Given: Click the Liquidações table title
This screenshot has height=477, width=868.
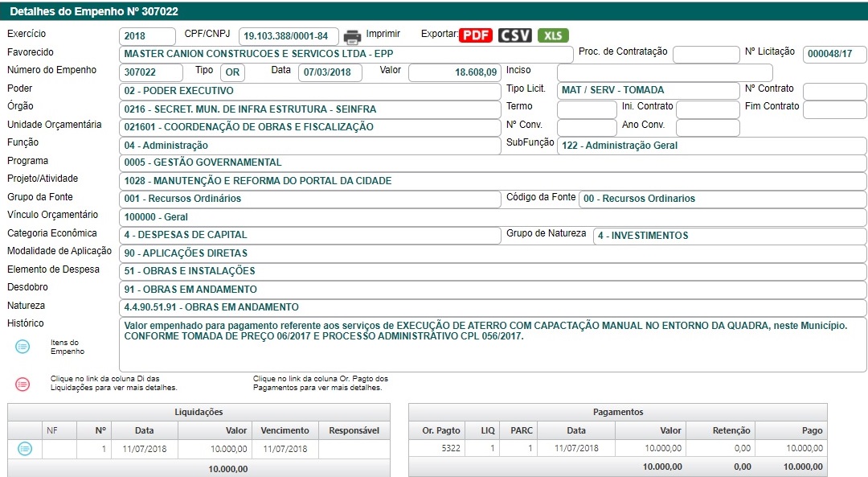Looking at the screenshot, I should (199, 412).
